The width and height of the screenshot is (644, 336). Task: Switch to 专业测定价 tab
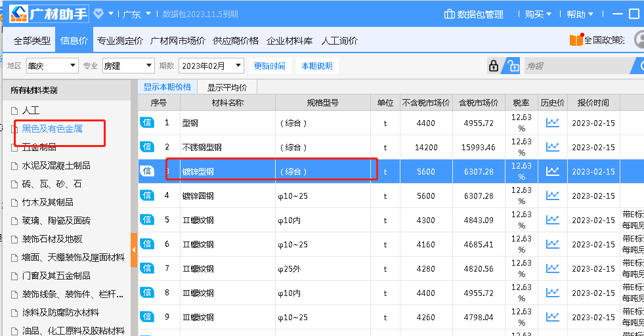pyautogui.click(x=120, y=41)
